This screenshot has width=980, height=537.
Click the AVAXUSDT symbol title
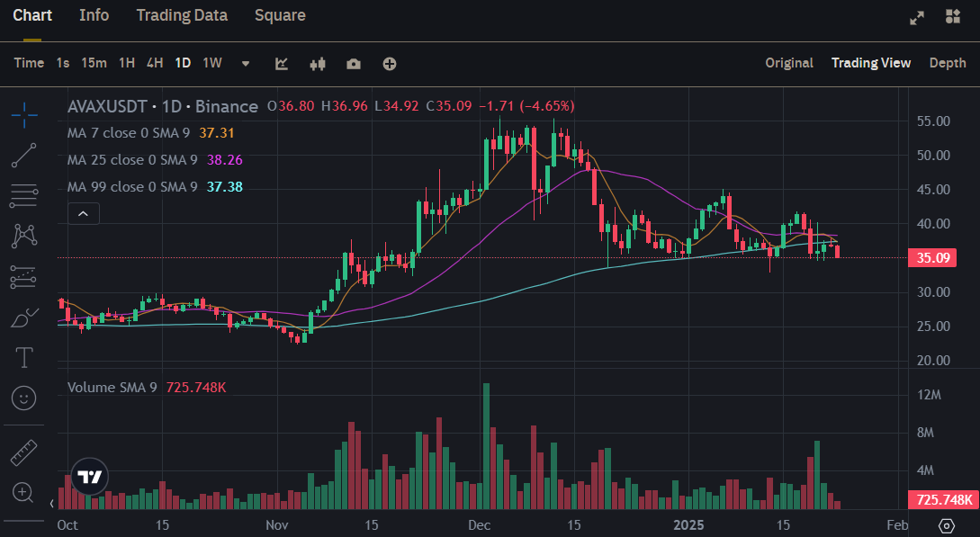pyautogui.click(x=107, y=107)
